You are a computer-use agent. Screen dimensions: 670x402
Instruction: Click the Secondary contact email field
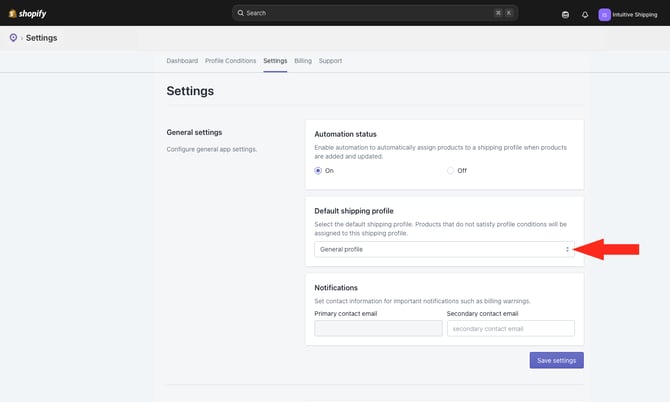511,329
